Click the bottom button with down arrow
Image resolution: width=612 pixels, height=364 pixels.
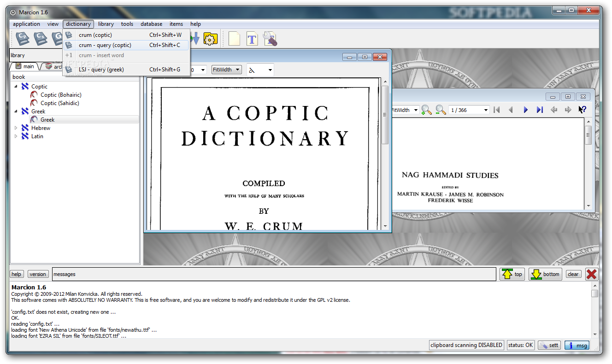click(x=545, y=274)
